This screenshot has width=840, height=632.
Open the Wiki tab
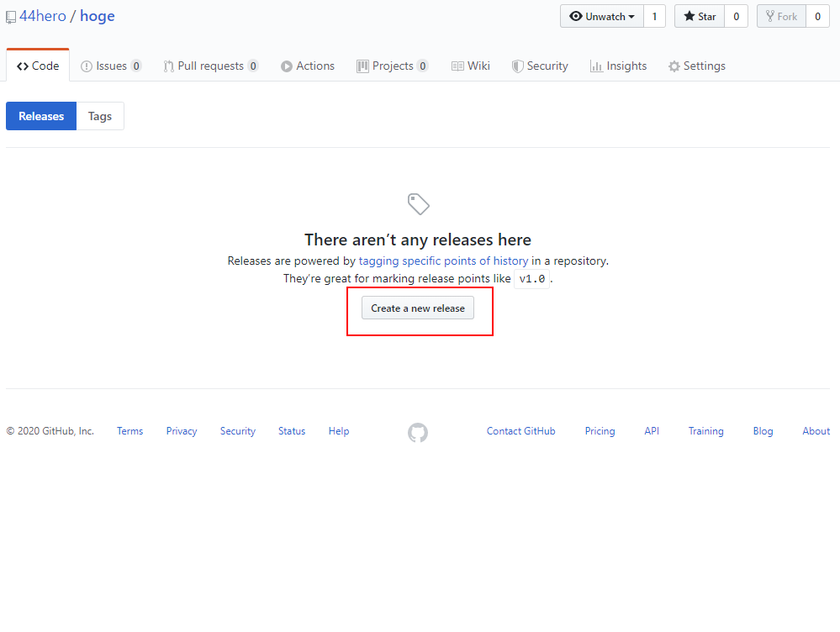point(471,66)
